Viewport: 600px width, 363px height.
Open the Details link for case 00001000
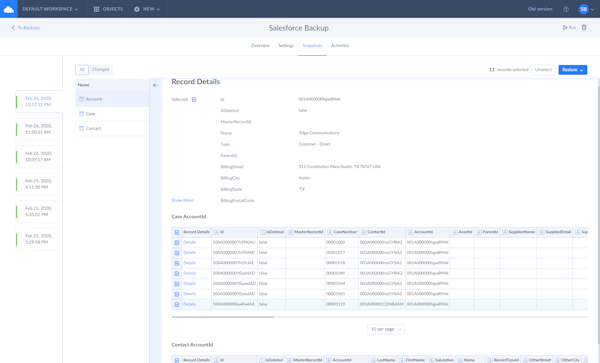189,243
